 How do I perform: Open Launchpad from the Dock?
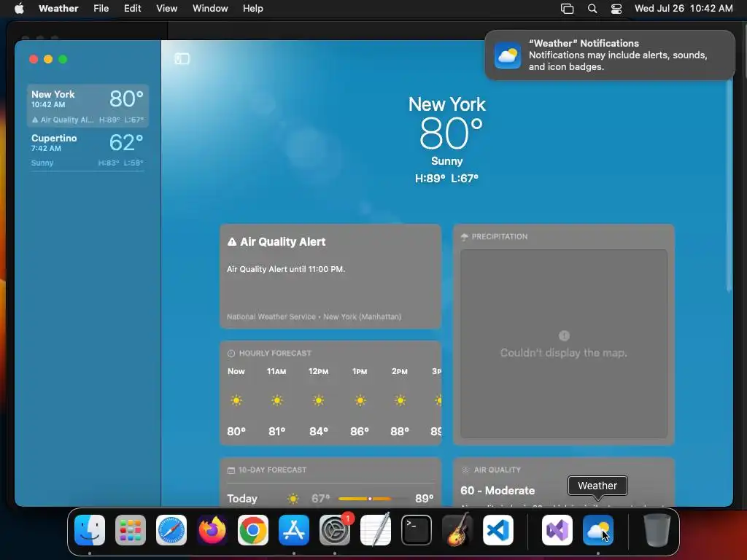tap(131, 530)
